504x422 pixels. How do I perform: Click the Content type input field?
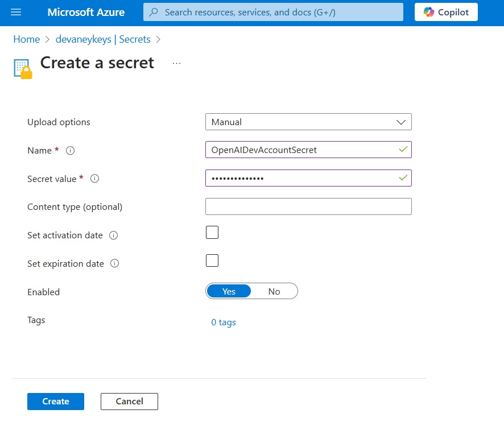[x=308, y=206]
